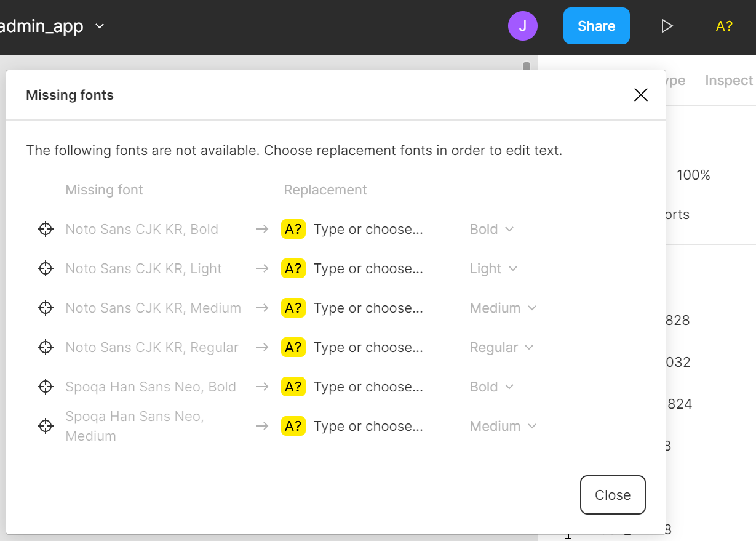Click 'Noto Sans CJK KR, Regular' font name
The height and width of the screenshot is (541, 756).
click(x=152, y=347)
